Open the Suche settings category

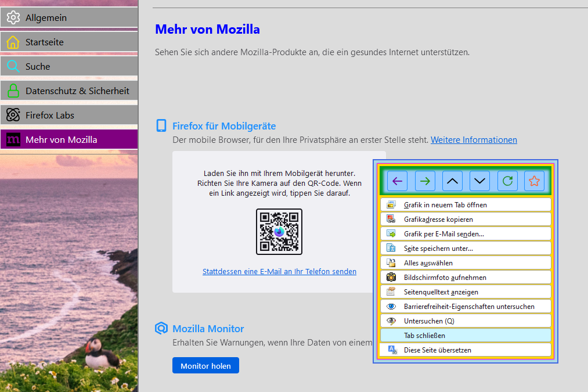(x=69, y=66)
